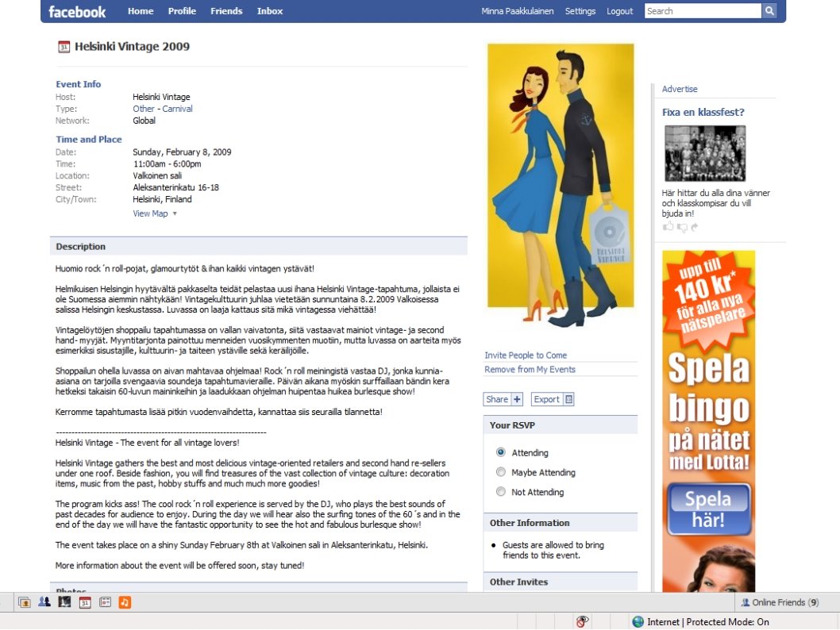Click the calendar icon on Export button
840x630 pixels.
tap(568, 399)
